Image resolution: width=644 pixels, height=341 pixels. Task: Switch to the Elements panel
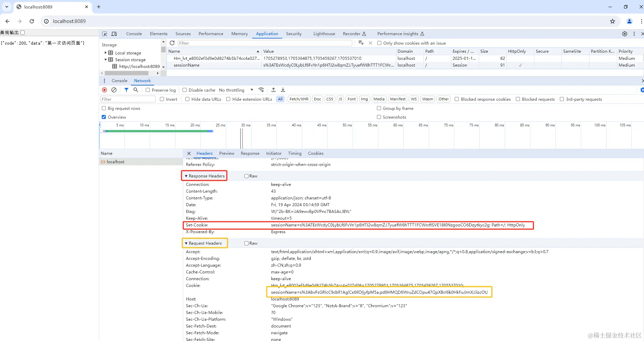tap(159, 34)
